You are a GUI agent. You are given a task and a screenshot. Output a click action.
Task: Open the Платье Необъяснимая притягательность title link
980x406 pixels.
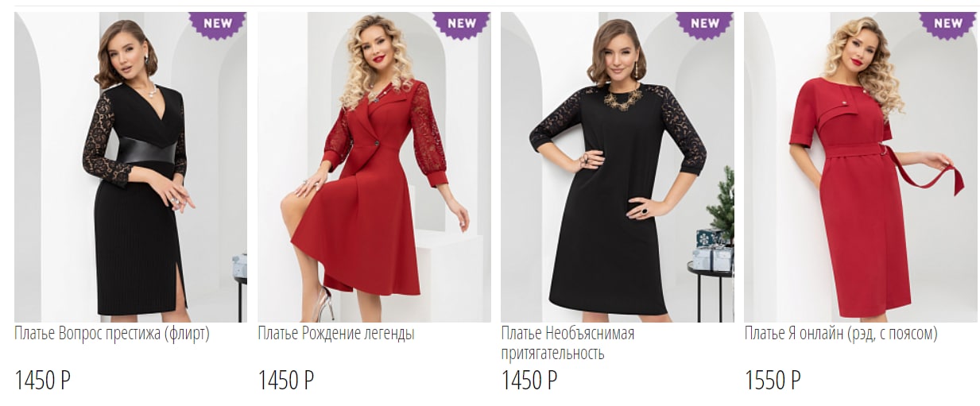click(567, 343)
